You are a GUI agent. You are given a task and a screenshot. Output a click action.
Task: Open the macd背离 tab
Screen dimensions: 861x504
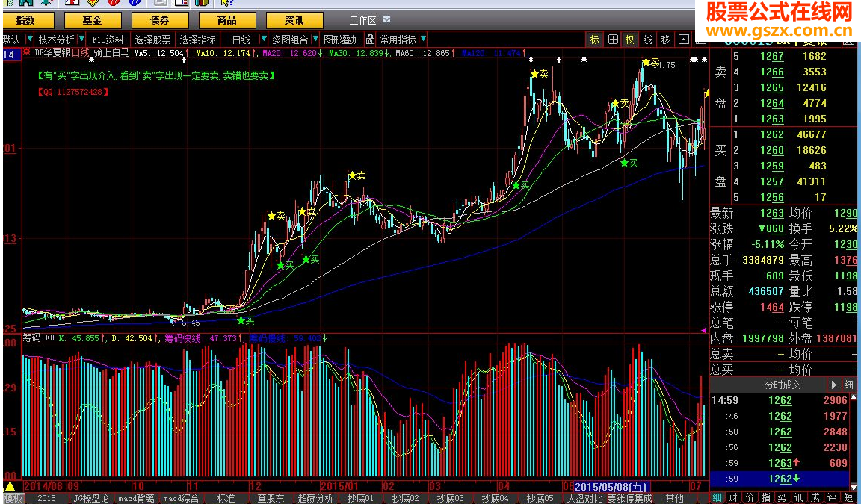pyautogui.click(x=136, y=498)
